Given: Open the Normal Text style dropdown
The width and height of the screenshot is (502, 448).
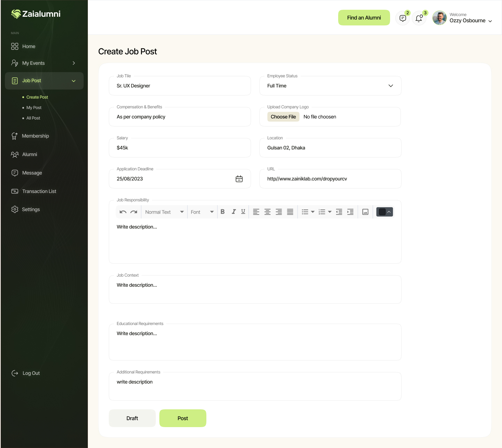Looking at the screenshot, I should tap(164, 211).
